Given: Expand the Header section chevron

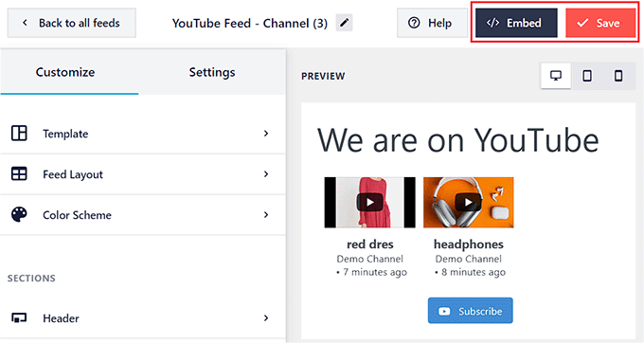Looking at the screenshot, I should [x=266, y=318].
